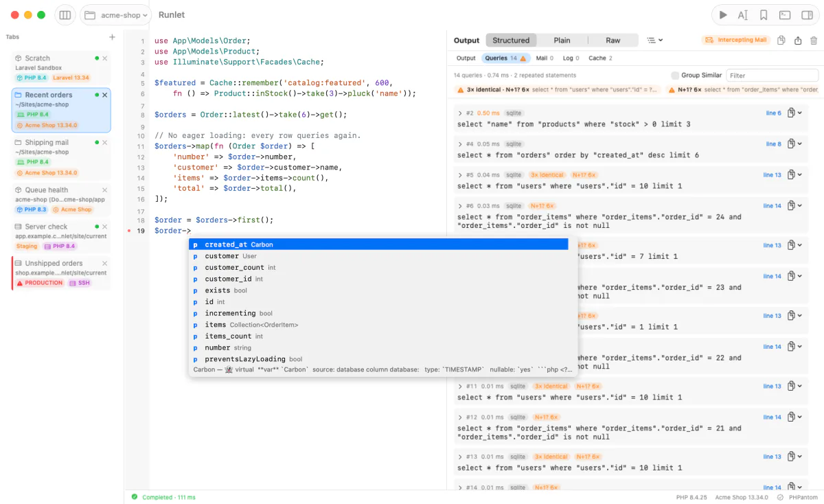Open copy dropdown for query #2

794,113
